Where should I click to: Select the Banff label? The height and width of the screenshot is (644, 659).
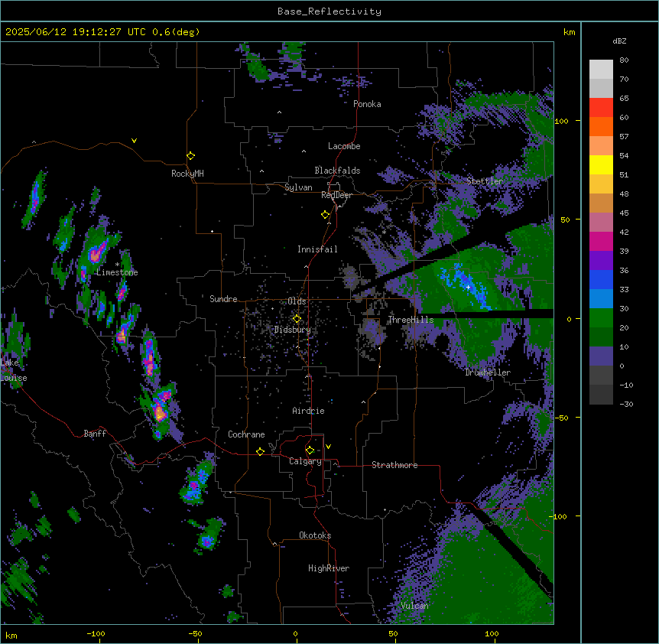tap(95, 434)
